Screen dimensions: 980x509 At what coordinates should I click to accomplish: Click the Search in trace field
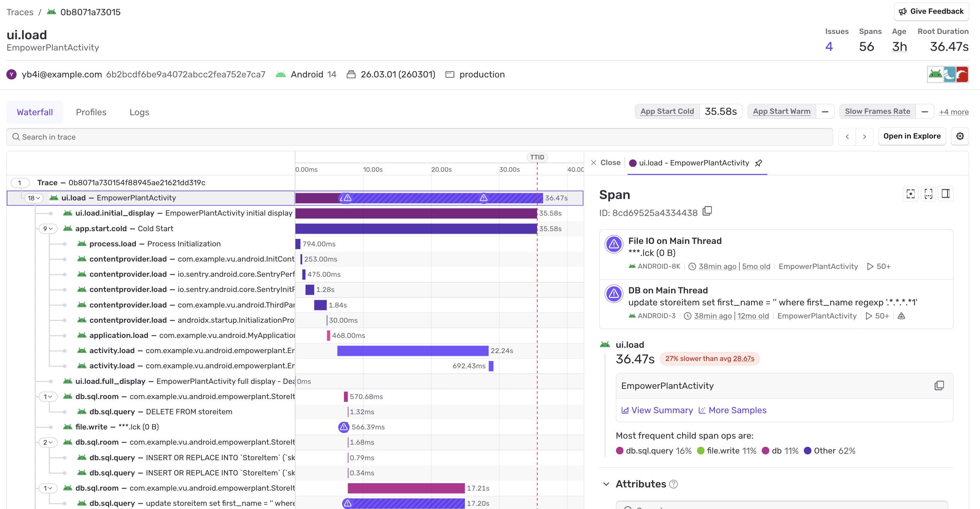419,137
